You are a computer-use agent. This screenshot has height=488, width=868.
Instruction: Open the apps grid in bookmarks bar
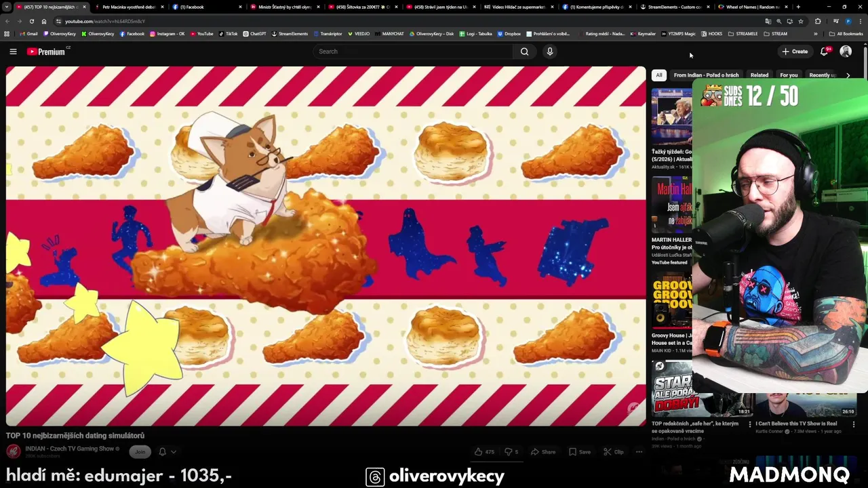pos(7,33)
